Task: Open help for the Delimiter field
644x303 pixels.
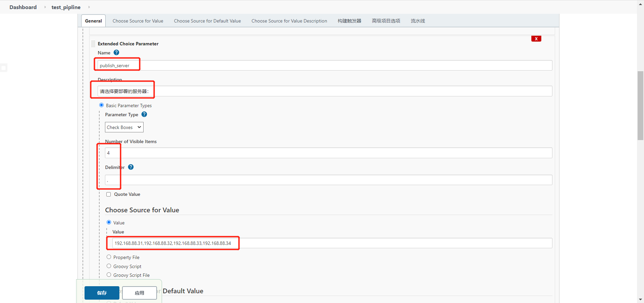Action: [131, 167]
